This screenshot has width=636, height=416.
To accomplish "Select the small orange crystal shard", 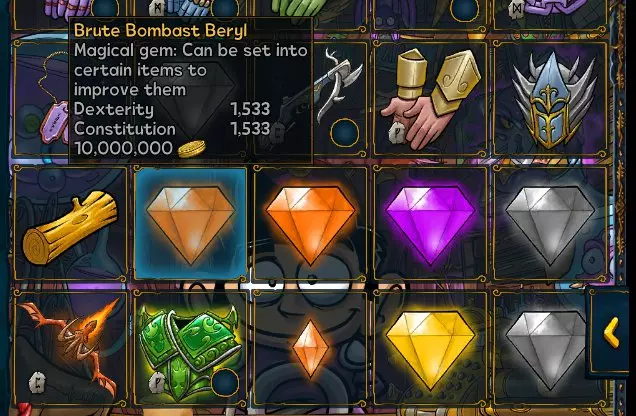I will coord(310,348).
